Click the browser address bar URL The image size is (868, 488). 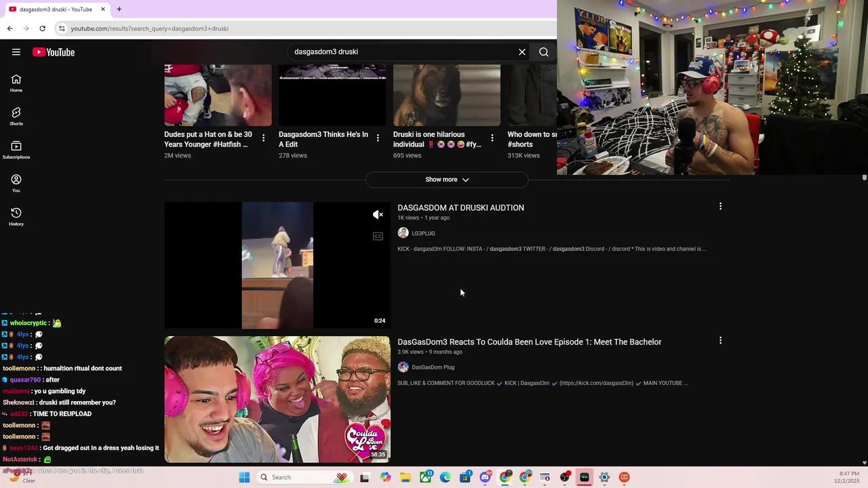(150, 28)
